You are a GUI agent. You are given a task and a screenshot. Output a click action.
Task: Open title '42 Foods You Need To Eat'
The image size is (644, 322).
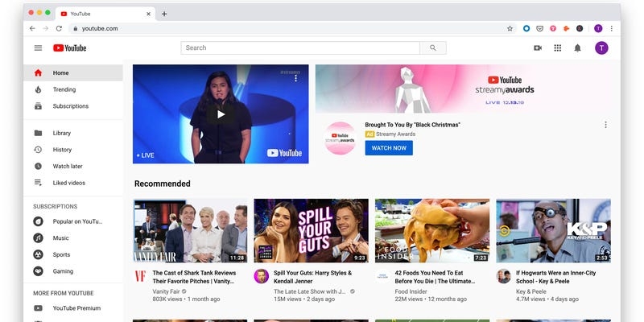[x=435, y=277]
